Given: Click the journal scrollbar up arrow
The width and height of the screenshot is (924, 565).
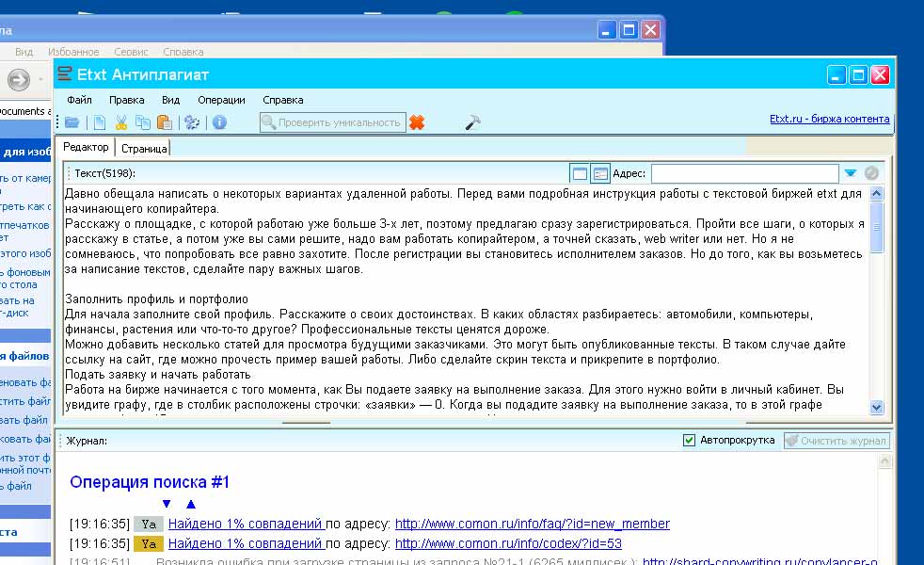Looking at the screenshot, I should point(884,461).
